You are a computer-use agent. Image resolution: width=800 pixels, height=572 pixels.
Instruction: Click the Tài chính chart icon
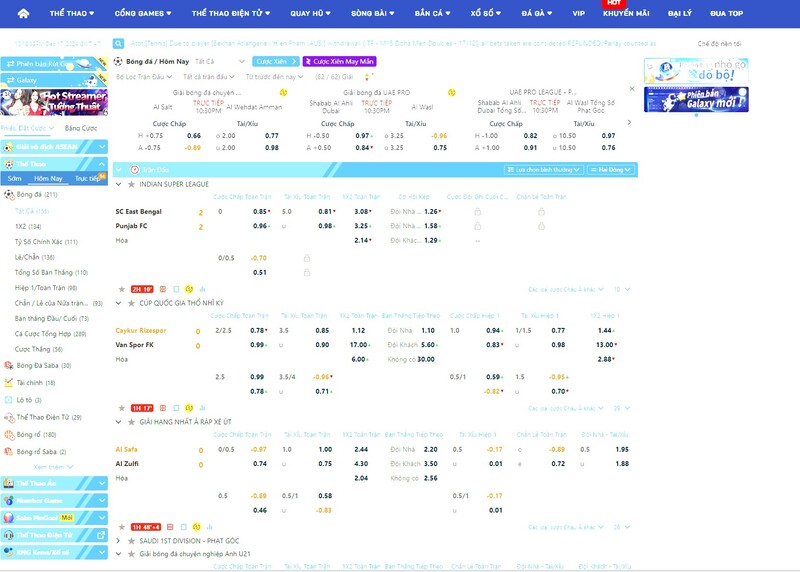[x=9, y=382]
